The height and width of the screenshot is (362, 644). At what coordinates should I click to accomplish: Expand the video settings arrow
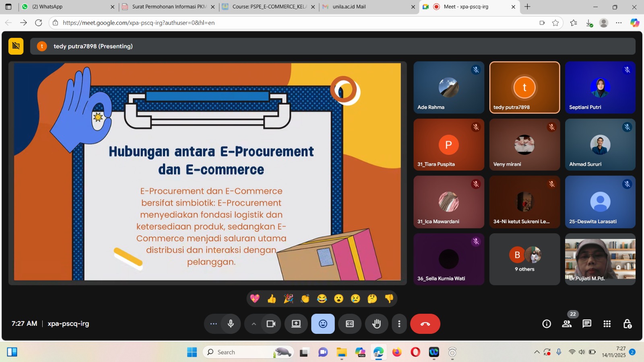[254, 324]
